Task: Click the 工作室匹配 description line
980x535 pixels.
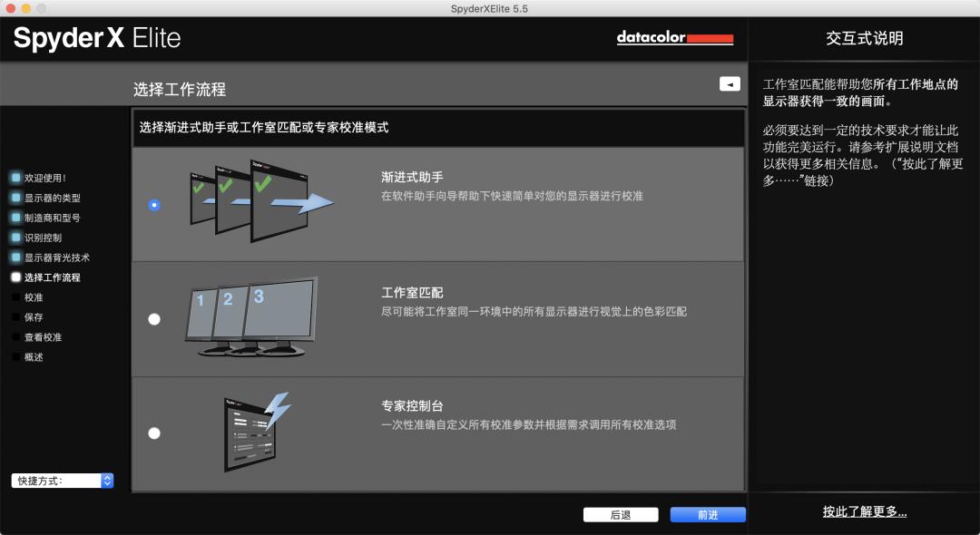Action: click(x=534, y=311)
